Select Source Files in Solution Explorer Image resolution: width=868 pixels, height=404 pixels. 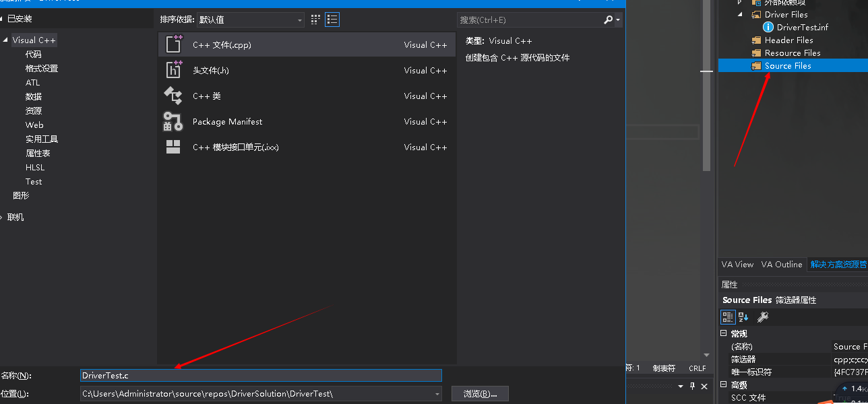788,65
